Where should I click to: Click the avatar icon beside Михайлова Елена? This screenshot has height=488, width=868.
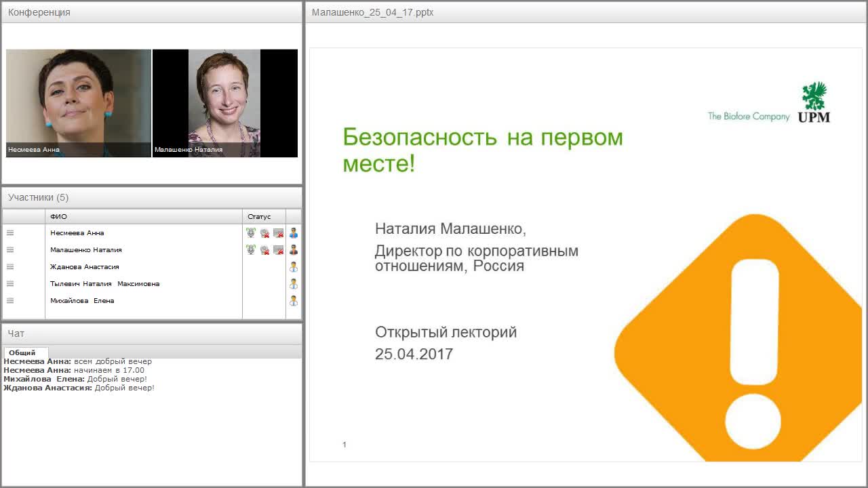tap(294, 300)
